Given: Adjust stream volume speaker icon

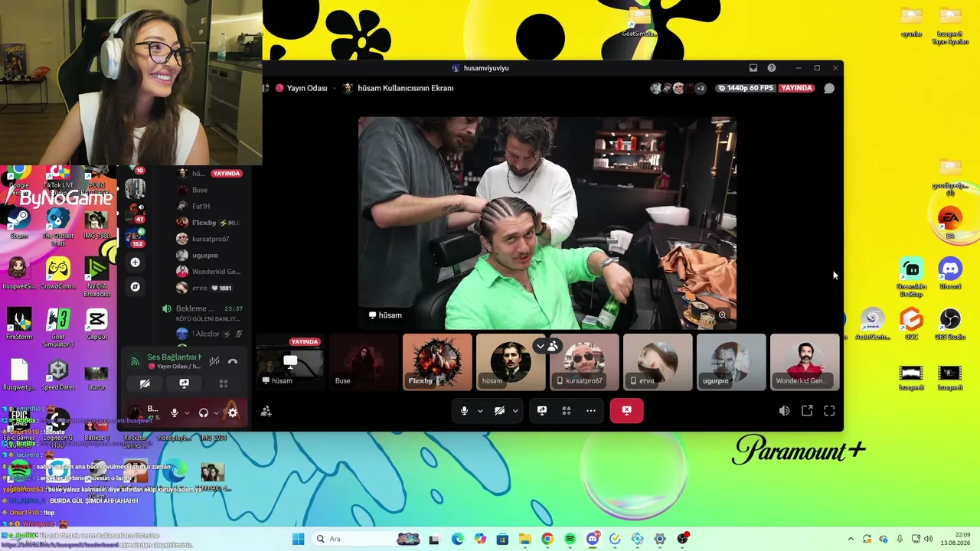Looking at the screenshot, I should (784, 411).
